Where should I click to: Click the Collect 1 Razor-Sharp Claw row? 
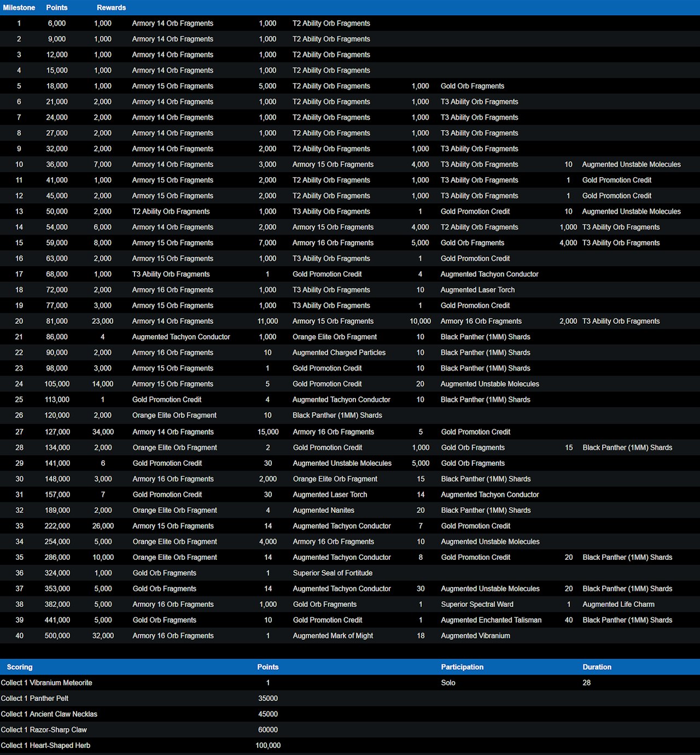(x=44, y=730)
